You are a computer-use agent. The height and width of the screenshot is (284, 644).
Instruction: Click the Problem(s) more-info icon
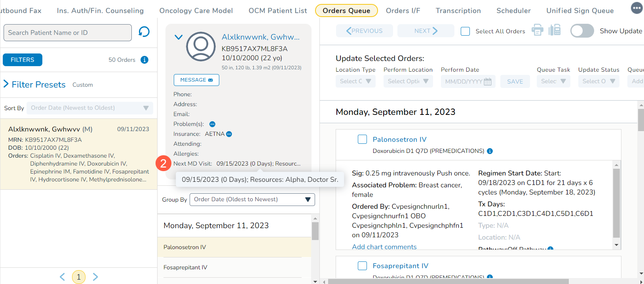pos(212,124)
